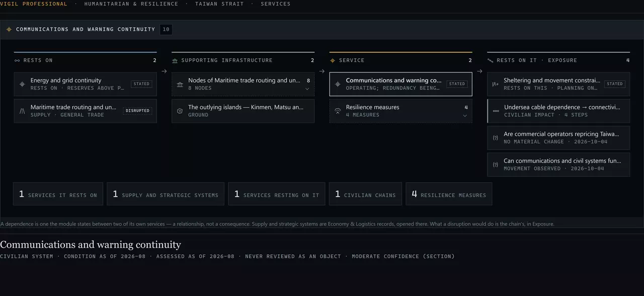
Task: Open the 4 RESILIENCE MEASURES tile
Action: click(449, 194)
